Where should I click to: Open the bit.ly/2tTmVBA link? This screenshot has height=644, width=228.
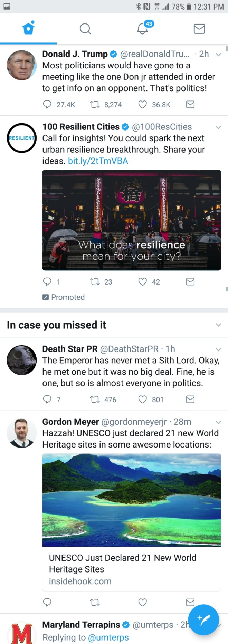click(98, 161)
